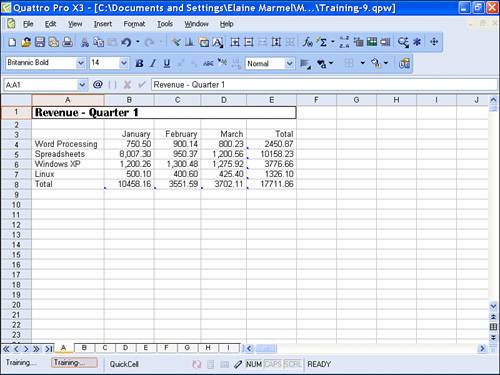Open the Format menu
The height and width of the screenshot is (375, 500).
[x=134, y=24]
